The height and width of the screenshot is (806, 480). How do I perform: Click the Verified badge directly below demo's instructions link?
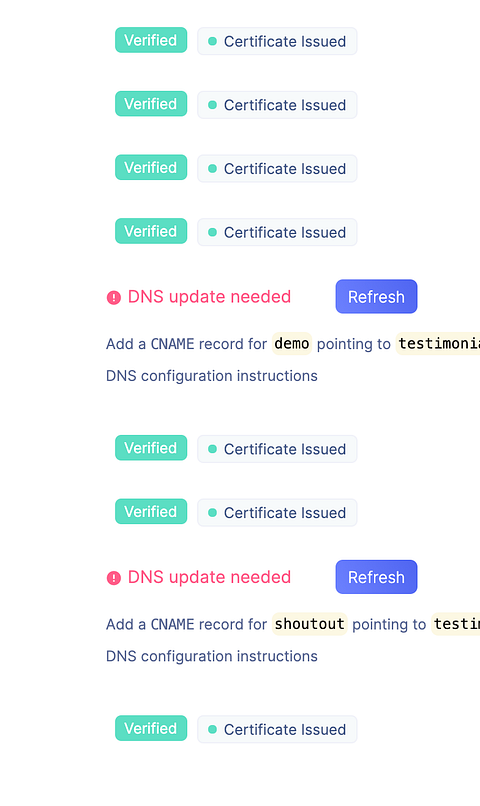151,448
